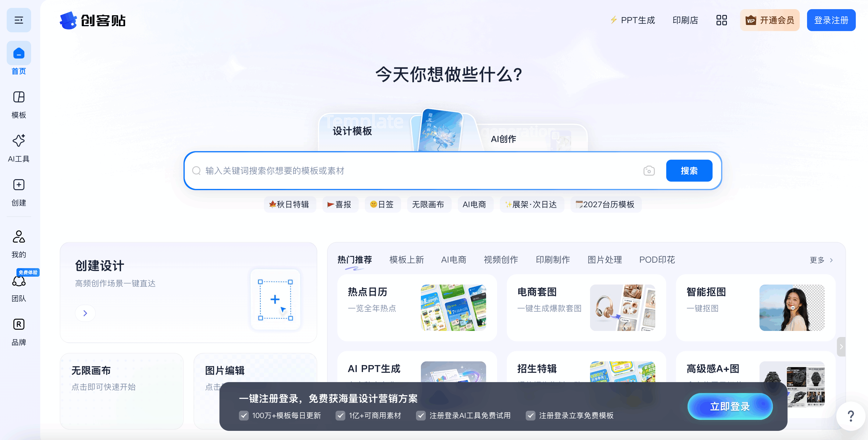868x440 pixels.
Task: Click the blue 搜索 button
Action: pyautogui.click(x=689, y=171)
